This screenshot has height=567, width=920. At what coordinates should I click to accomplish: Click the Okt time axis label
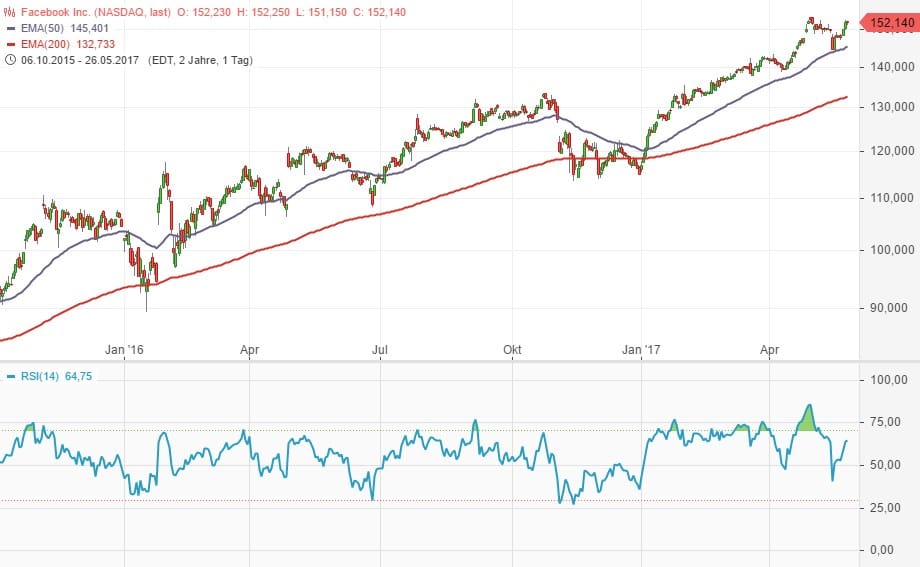[x=512, y=350]
